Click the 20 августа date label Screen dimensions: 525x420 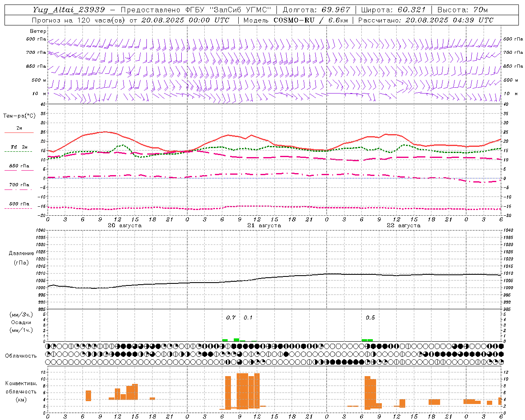(125, 226)
